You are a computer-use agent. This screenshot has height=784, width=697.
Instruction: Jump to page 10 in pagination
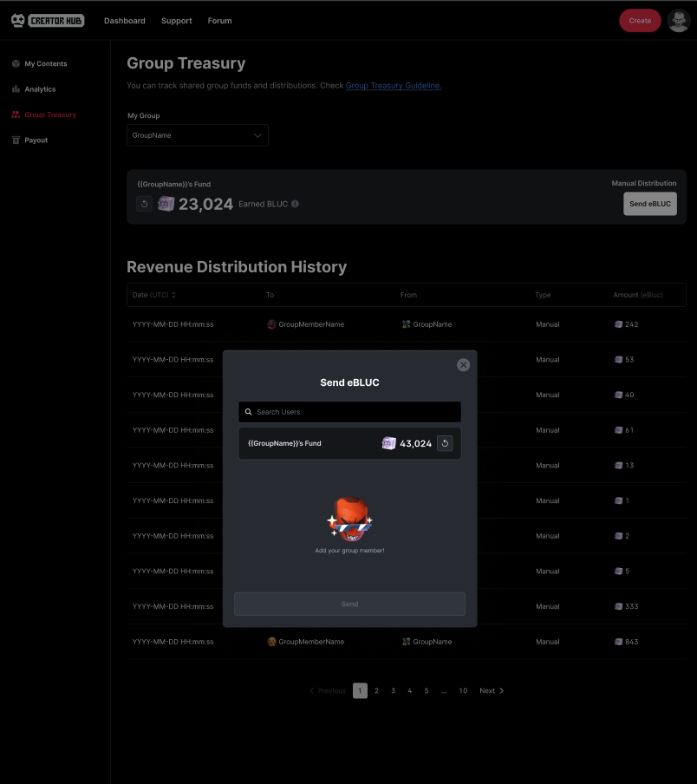point(463,690)
